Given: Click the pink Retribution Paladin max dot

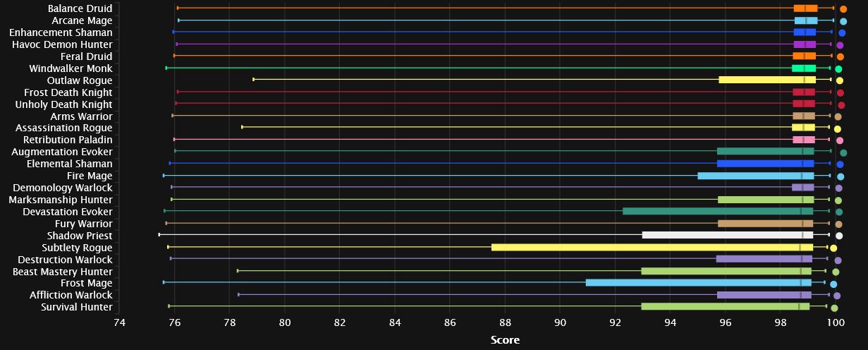Looking at the screenshot, I should 840,140.
